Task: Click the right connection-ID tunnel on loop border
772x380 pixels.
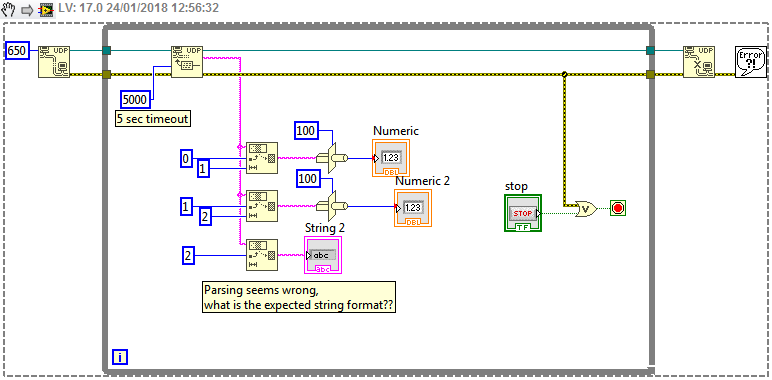Action: pos(650,50)
